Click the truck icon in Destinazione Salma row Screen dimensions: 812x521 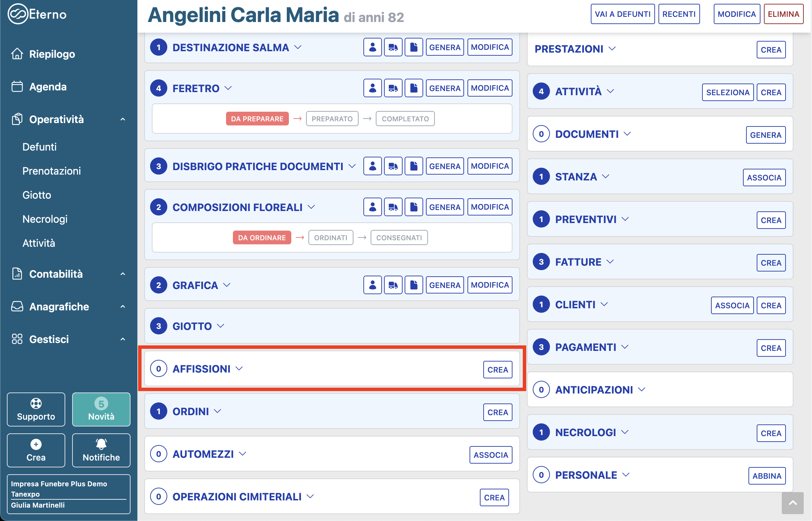(x=393, y=47)
